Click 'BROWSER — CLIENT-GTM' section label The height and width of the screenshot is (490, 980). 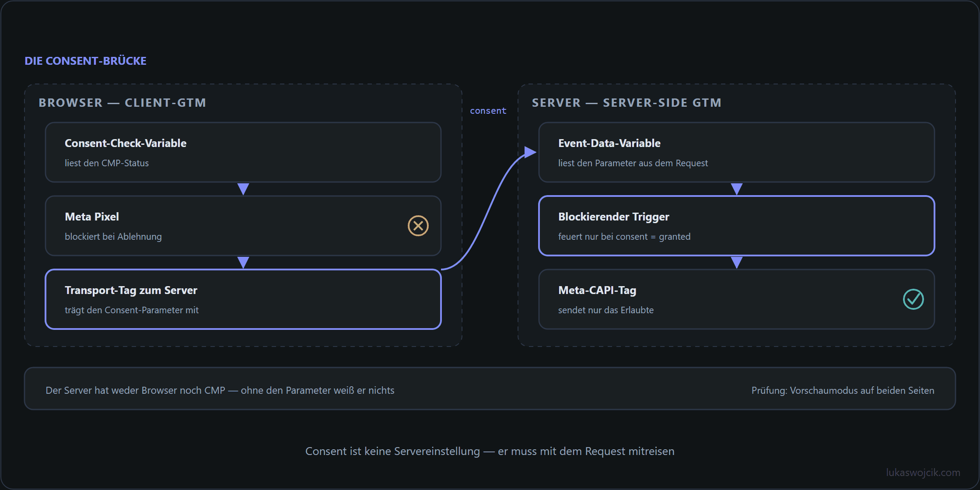122,103
